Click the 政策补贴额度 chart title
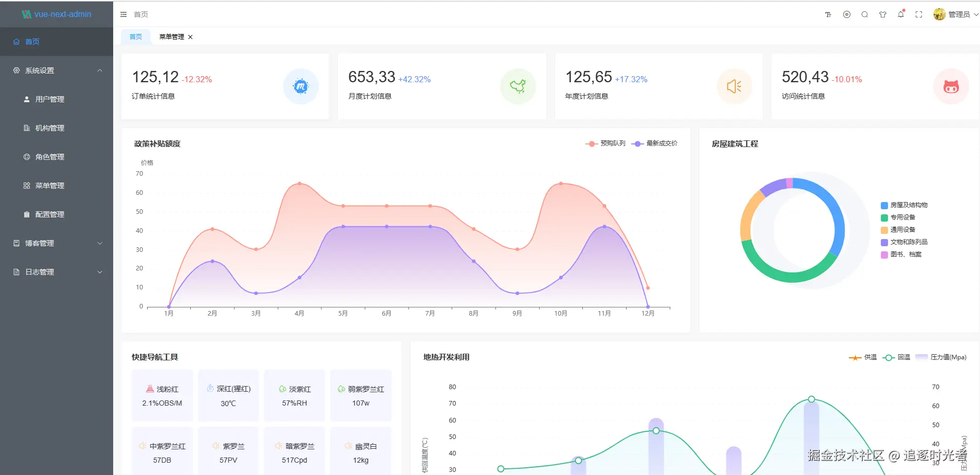 pos(157,144)
